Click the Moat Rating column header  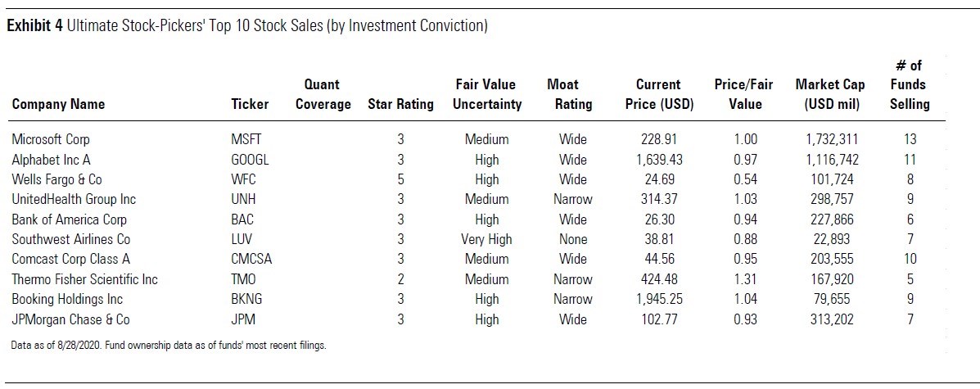click(562, 94)
